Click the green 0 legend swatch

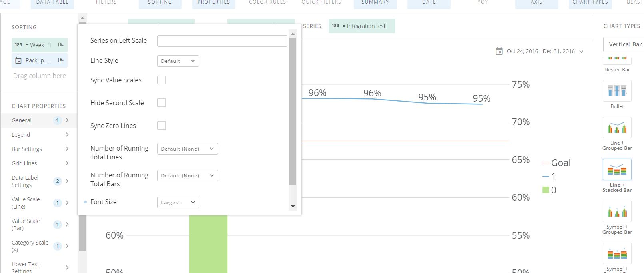tap(546, 190)
